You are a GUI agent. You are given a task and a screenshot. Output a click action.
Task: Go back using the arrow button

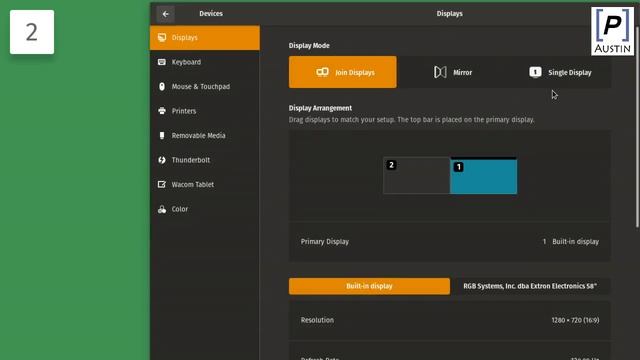(x=165, y=14)
